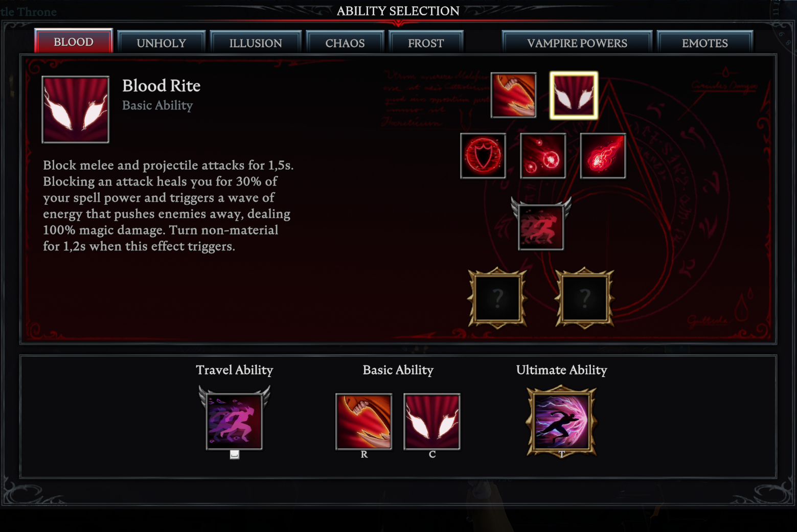Switch to the Illusion tab

point(256,42)
